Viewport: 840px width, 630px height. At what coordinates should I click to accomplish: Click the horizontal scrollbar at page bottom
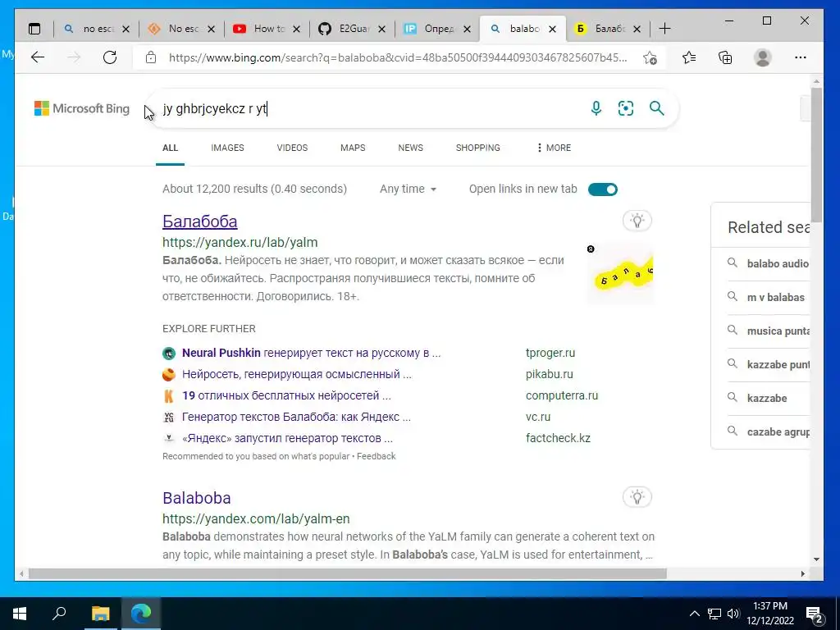pyautogui.click(x=348, y=573)
